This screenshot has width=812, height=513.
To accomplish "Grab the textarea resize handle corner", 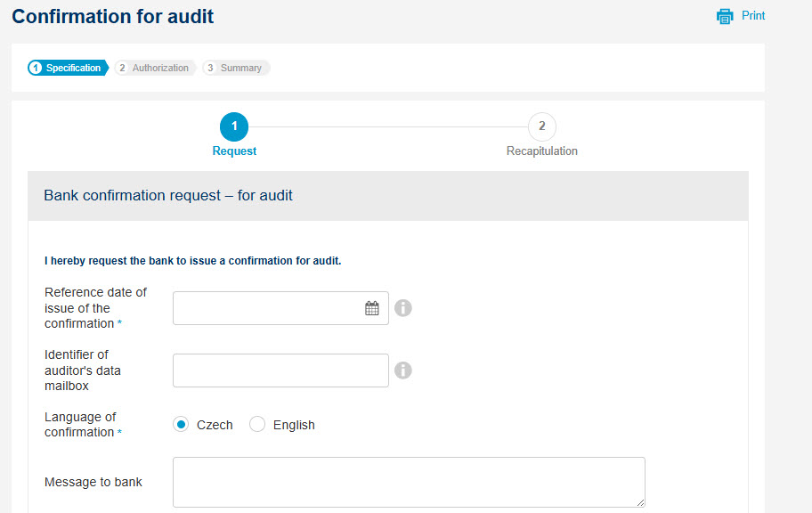I will [x=640, y=502].
